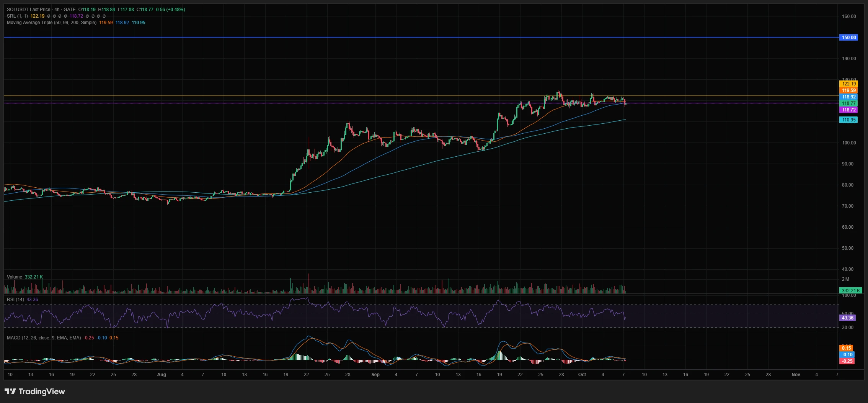Click the 160.00 price scale value
The height and width of the screenshot is (403, 868).
point(849,16)
